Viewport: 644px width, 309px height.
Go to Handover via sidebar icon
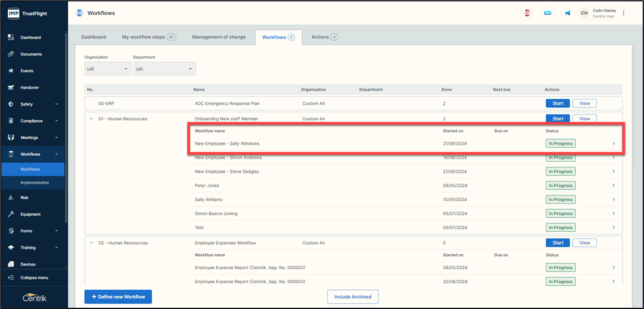pos(11,88)
